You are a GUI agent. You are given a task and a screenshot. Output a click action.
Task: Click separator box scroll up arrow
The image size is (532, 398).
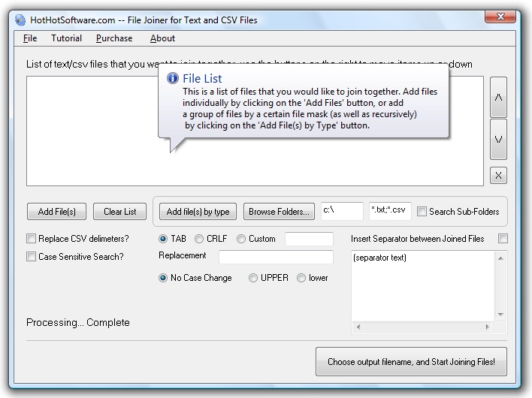[x=500, y=258]
